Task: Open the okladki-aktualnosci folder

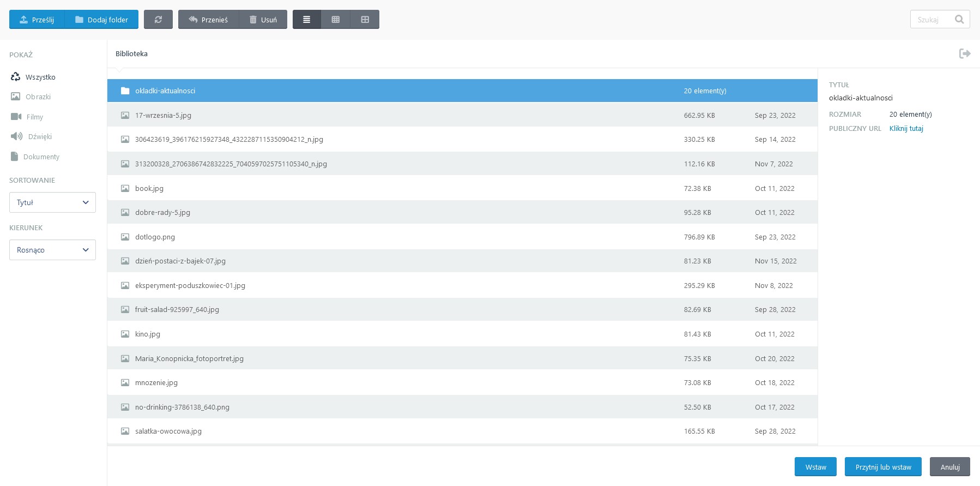Action: click(165, 91)
